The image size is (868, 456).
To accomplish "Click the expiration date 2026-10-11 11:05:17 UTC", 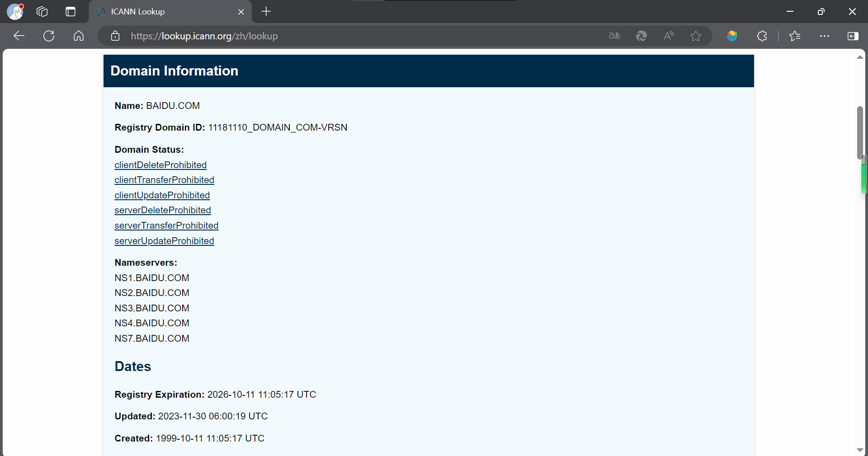I will [262, 395].
